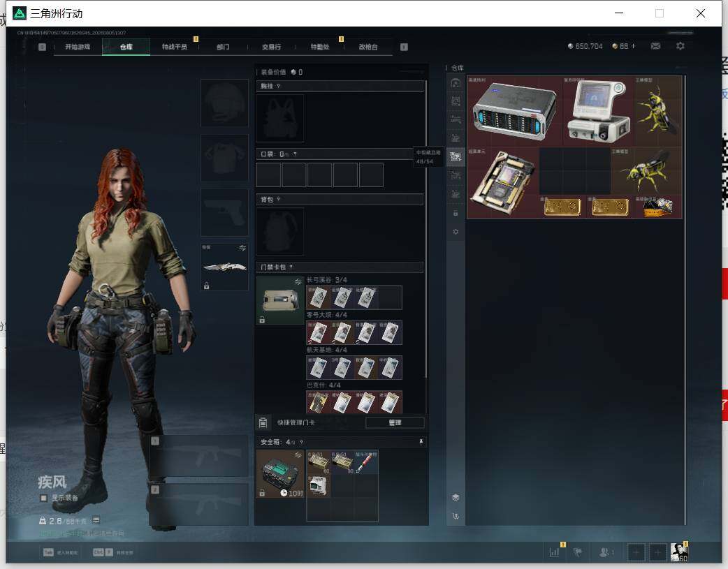Select primary weapon slot 2

tap(199, 505)
